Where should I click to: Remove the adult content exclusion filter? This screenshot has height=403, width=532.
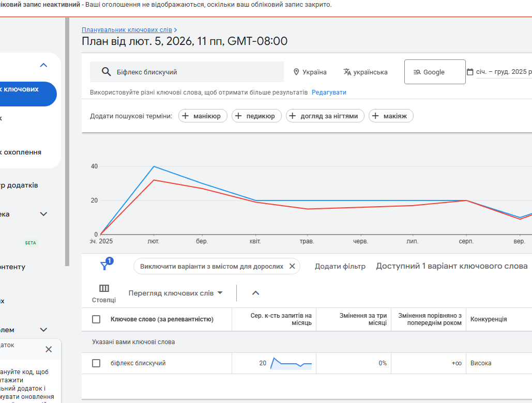coord(292,266)
